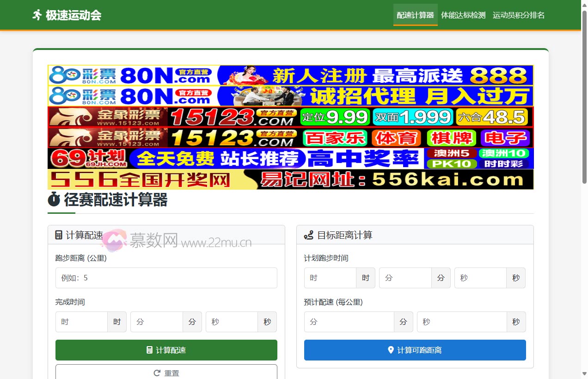Select the calculator icon on the 计算配速 panel header
588x379 pixels.
point(58,235)
